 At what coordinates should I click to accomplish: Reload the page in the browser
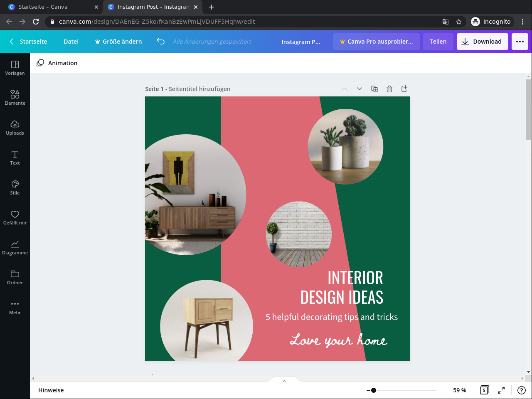click(x=36, y=22)
